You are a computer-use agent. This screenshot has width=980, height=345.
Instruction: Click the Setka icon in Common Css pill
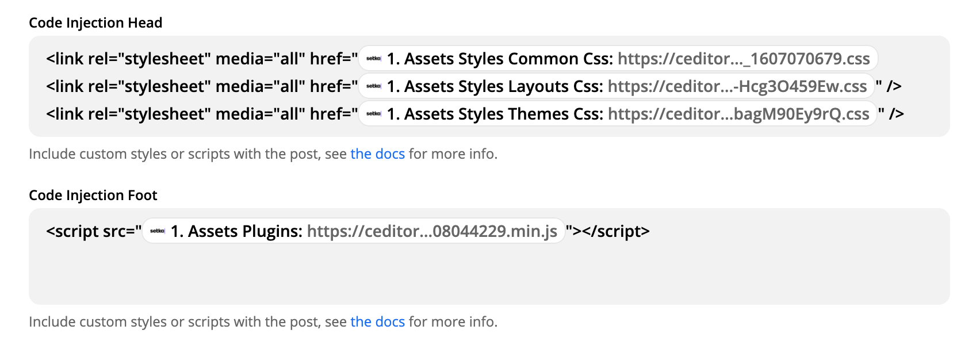[x=374, y=59]
